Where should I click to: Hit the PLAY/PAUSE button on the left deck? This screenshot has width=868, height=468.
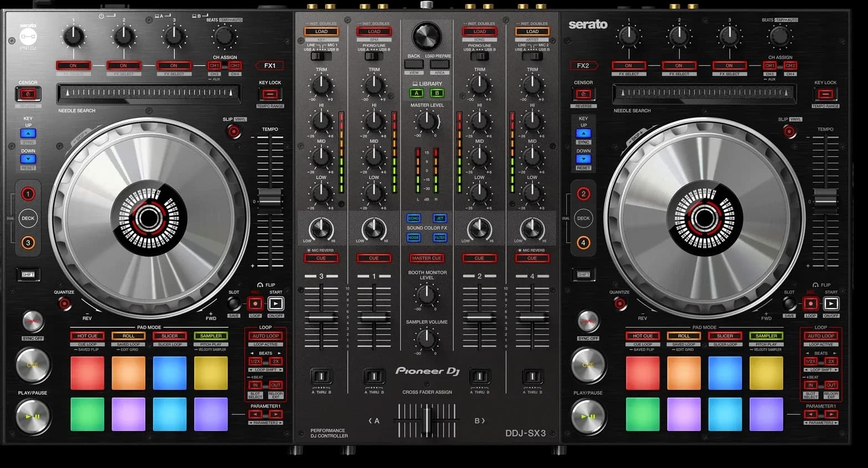pyautogui.click(x=32, y=416)
